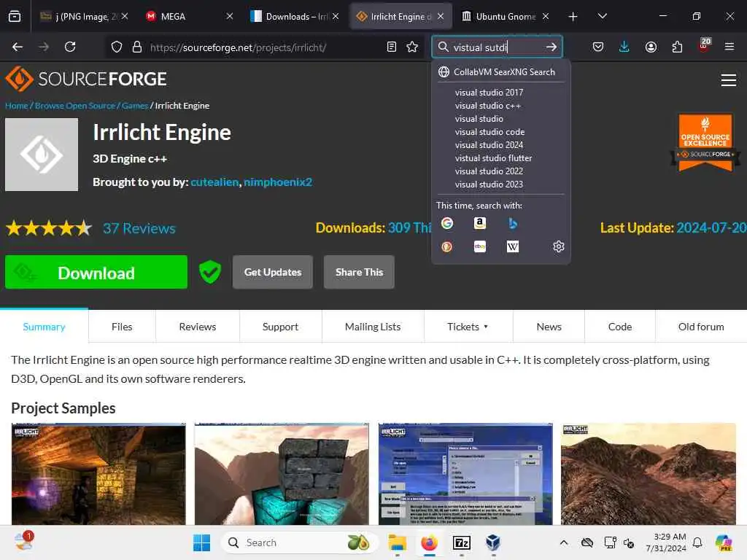The image size is (747, 560).
Task: Go to Home breadcrumb link
Action: [x=17, y=106]
